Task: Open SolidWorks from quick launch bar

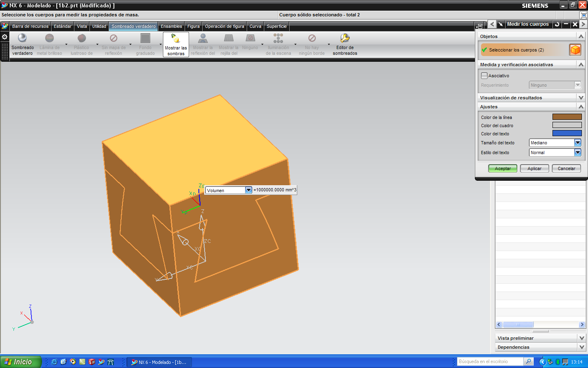Action: click(92, 362)
